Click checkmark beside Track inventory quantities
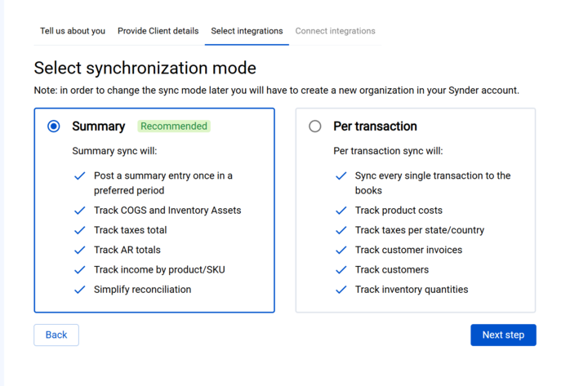Image resolution: width=588 pixels, height=386 pixels. (x=341, y=290)
